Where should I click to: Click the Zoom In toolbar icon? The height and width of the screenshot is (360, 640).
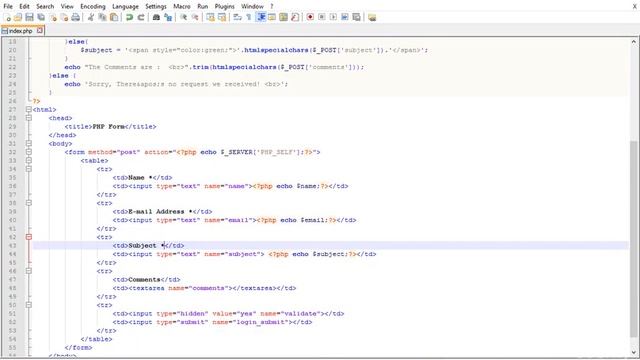pyautogui.click(x=184, y=17)
